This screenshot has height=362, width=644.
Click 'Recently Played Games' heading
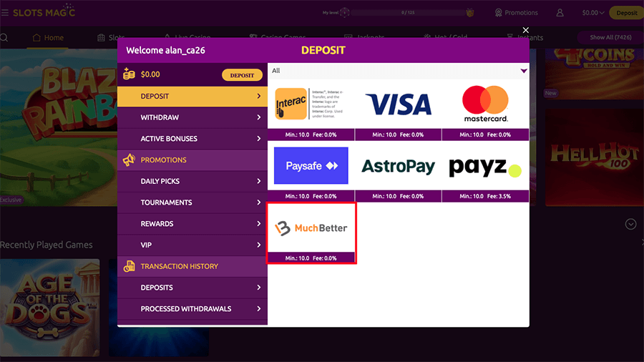point(46,245)
